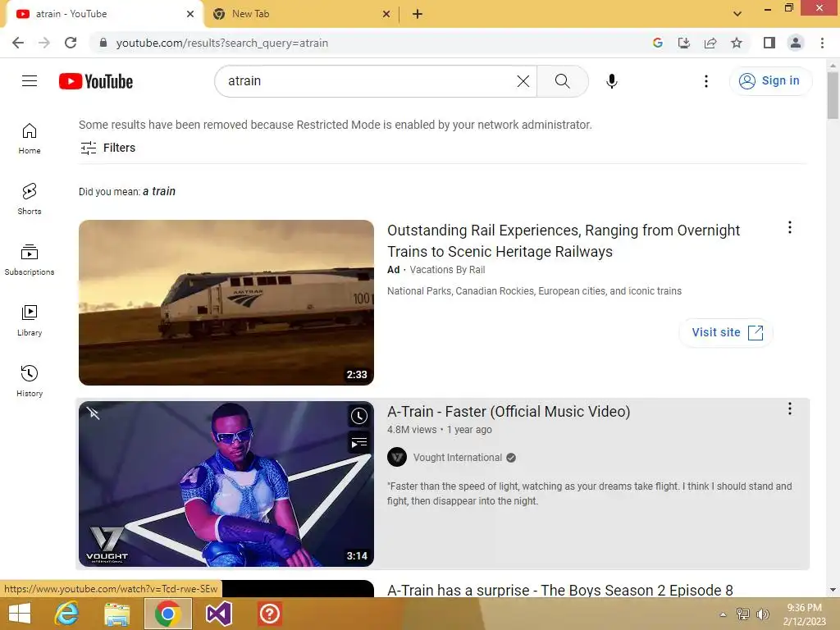Screen dimensions: 840x630
Task: Open Shorts from sidebar
Action: click(30, 199)
